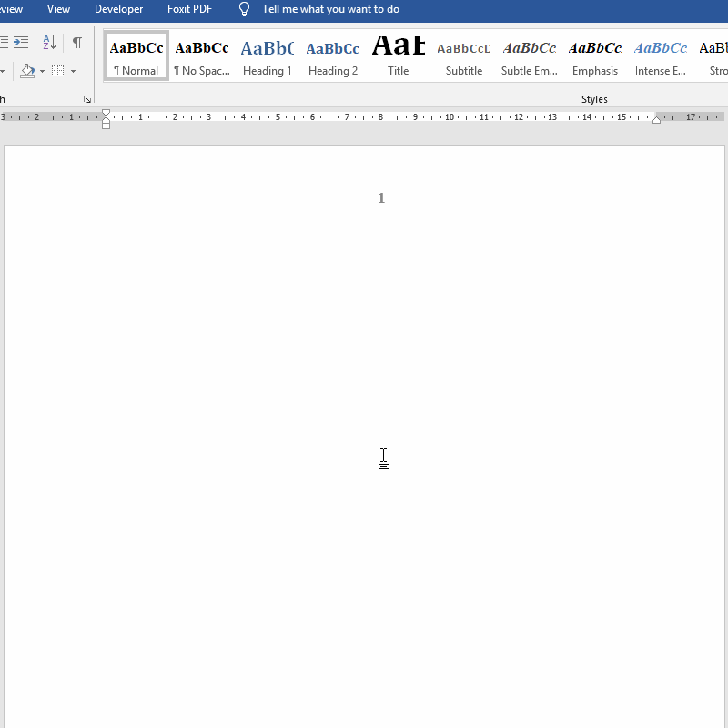728x728 pixels.
Task: Click the first line indent ruler marker
Action: tap(106, 112)
